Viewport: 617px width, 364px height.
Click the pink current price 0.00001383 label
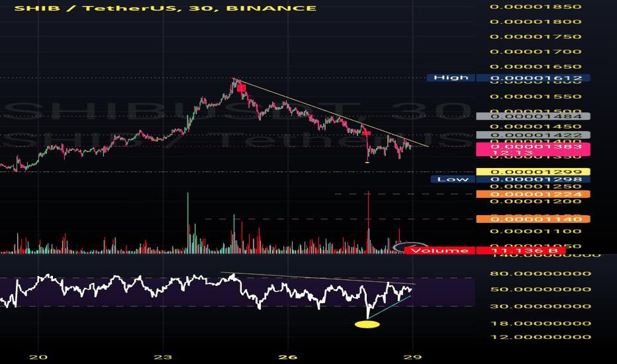533,150
